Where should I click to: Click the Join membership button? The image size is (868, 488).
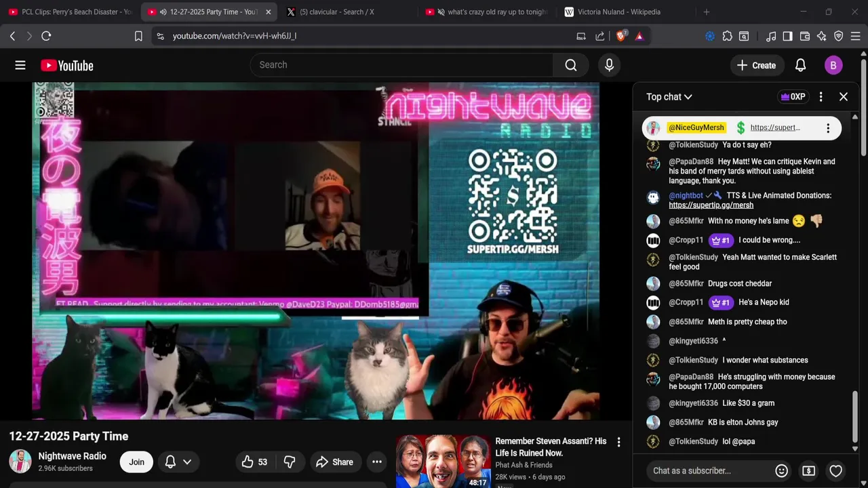[x=136, y=462]
